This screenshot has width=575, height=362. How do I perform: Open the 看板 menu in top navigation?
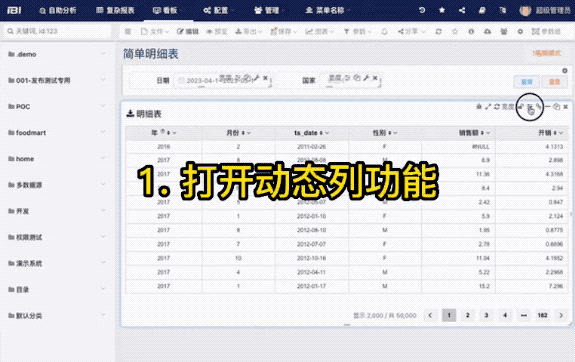pyautogui.click(x=166, y=10)
